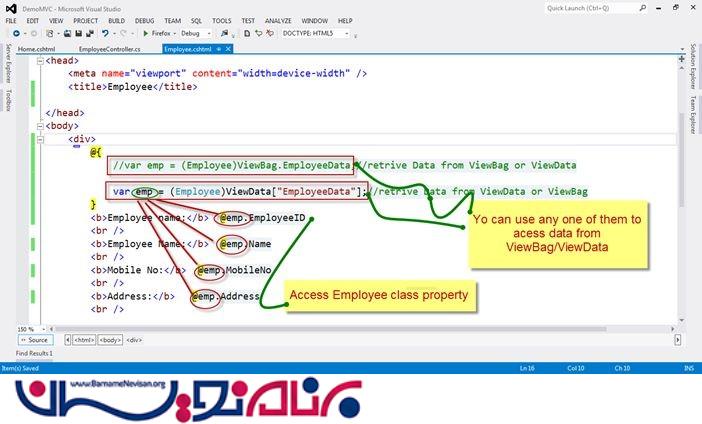Screen dimensions: 702x424
Task: Open the Find Results 1 tab
Action: [34, 353]
